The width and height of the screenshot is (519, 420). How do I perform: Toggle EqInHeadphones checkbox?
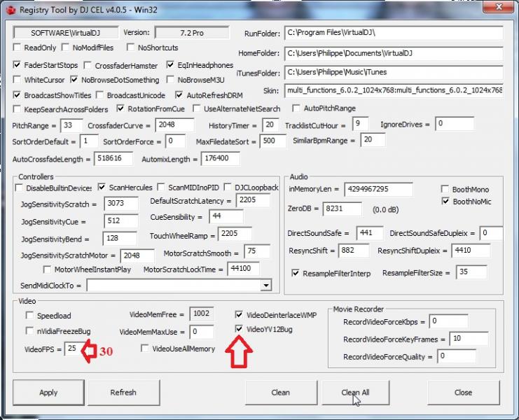170,65
